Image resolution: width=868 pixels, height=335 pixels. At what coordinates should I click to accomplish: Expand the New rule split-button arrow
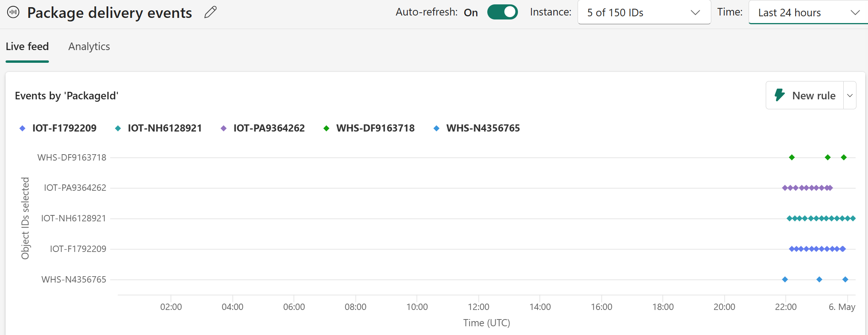coord(850,95)
